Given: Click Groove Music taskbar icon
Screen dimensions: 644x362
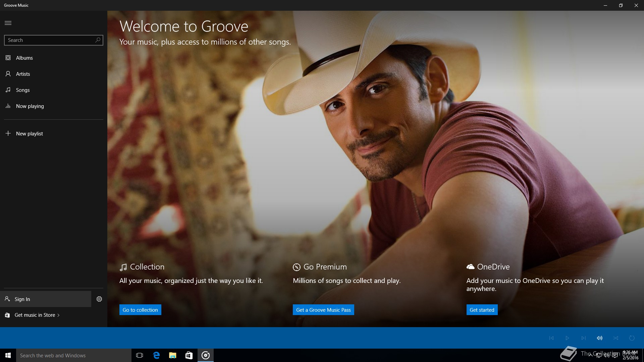Looking at the screenshot, I should point(206,355).
